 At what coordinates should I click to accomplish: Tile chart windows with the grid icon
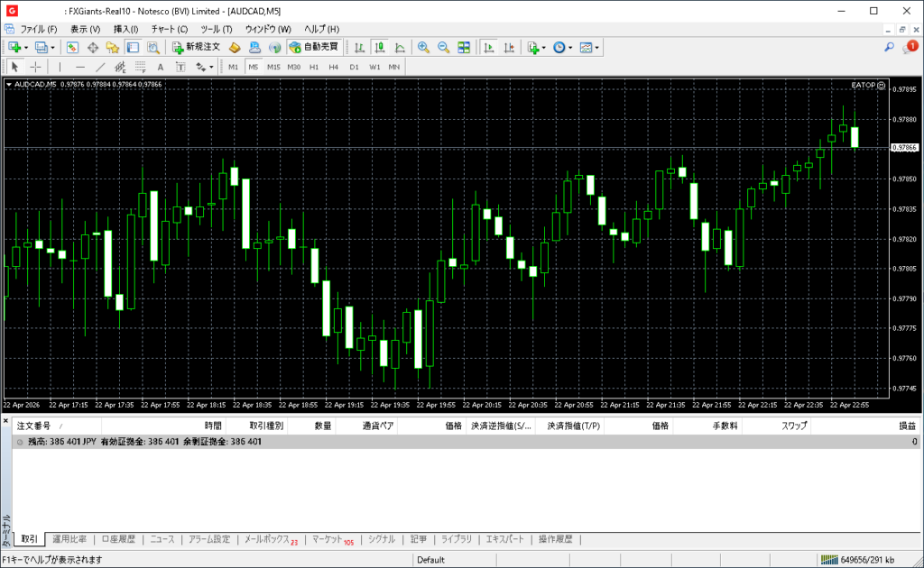click(464, 47)
